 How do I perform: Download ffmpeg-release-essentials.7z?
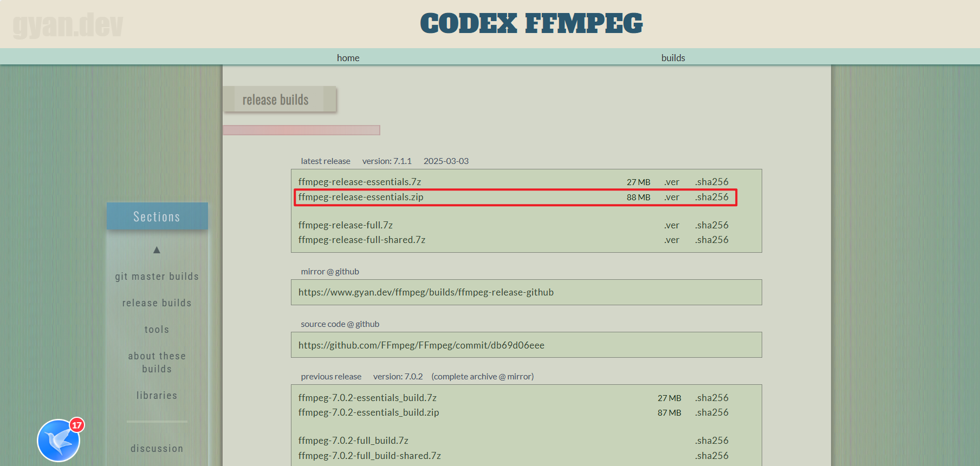pos(360,182)
